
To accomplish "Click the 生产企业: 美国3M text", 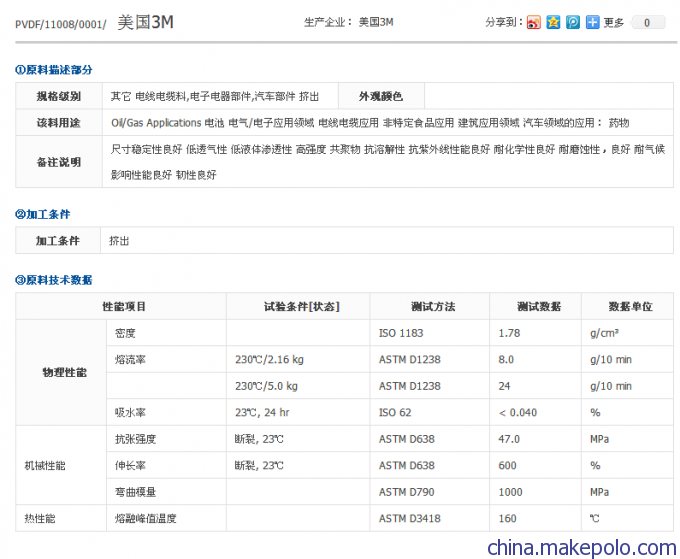I will 349,22.
